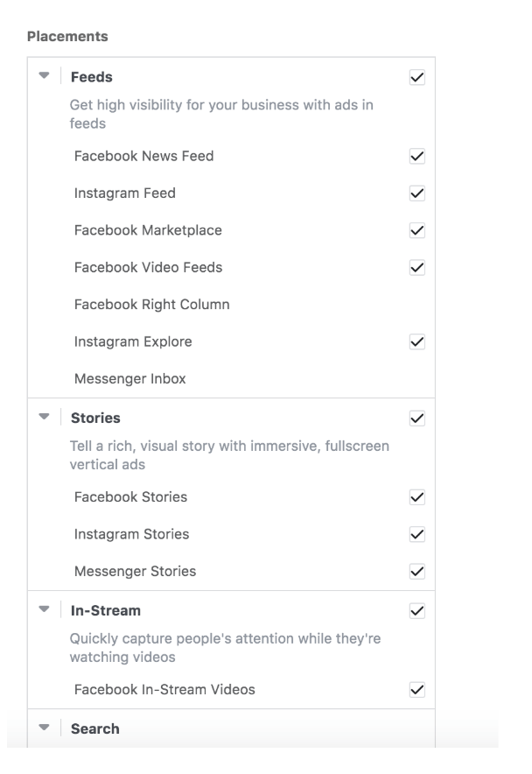This screenshot has height=774, width=532.
Task: Click the Stories section heading
Action: [95, 418]
